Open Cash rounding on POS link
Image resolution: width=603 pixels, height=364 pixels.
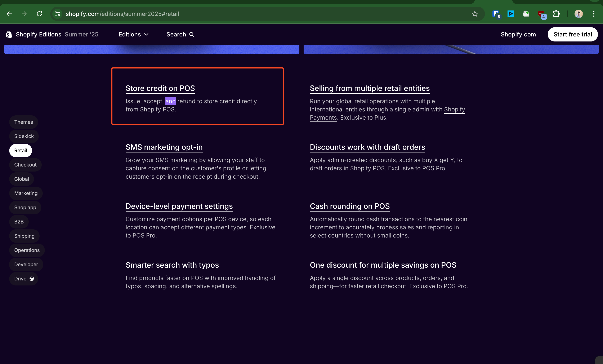[349, 206]
